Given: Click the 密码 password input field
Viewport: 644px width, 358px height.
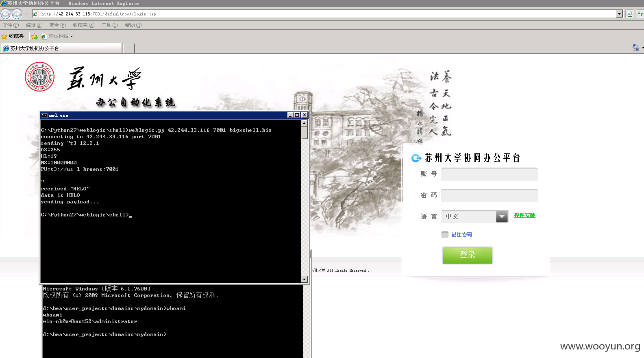Looking at the screenshot, I should tap(490, 195).
